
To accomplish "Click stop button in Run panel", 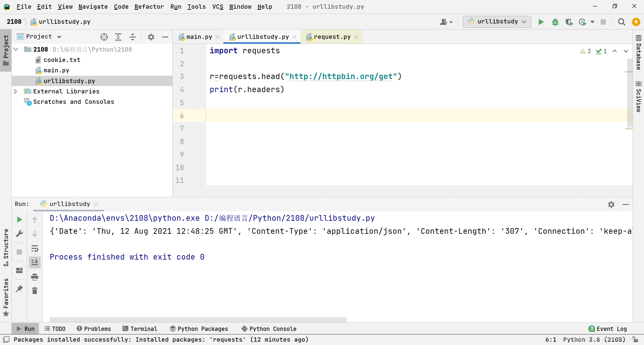I will tap(19, 252).
